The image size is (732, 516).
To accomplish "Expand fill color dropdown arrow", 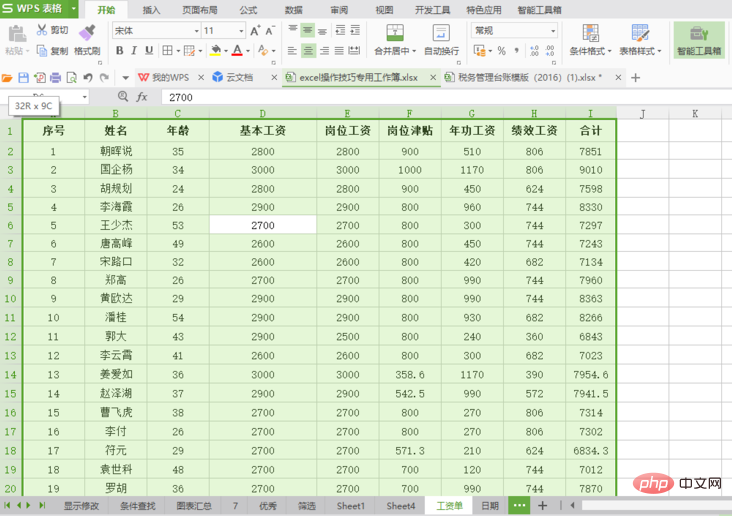I will (226, 51).
